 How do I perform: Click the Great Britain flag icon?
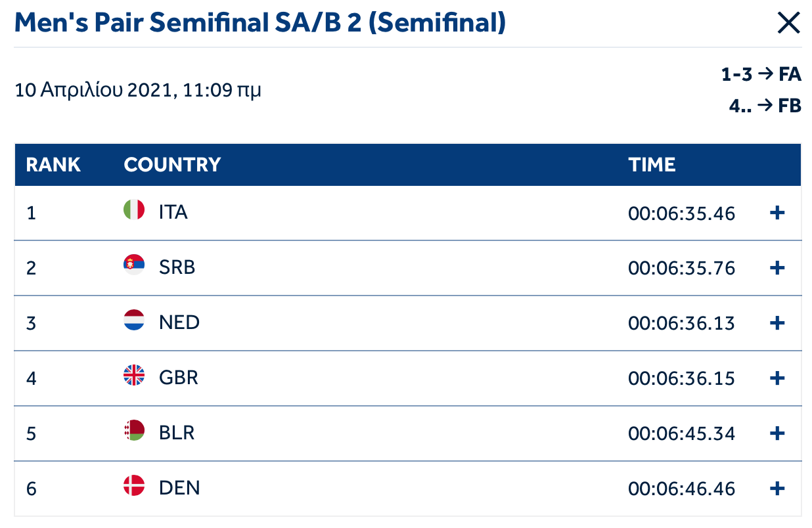[134, 375]
